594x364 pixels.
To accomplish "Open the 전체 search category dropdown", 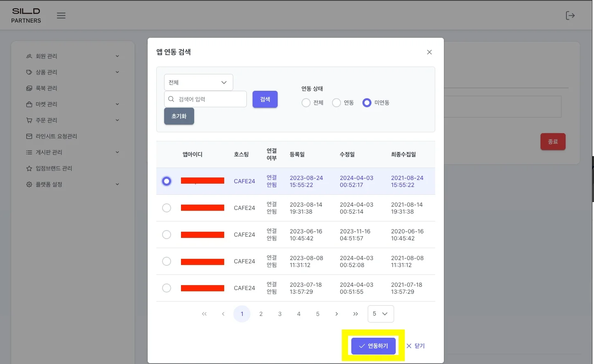I will pos(198,83).
